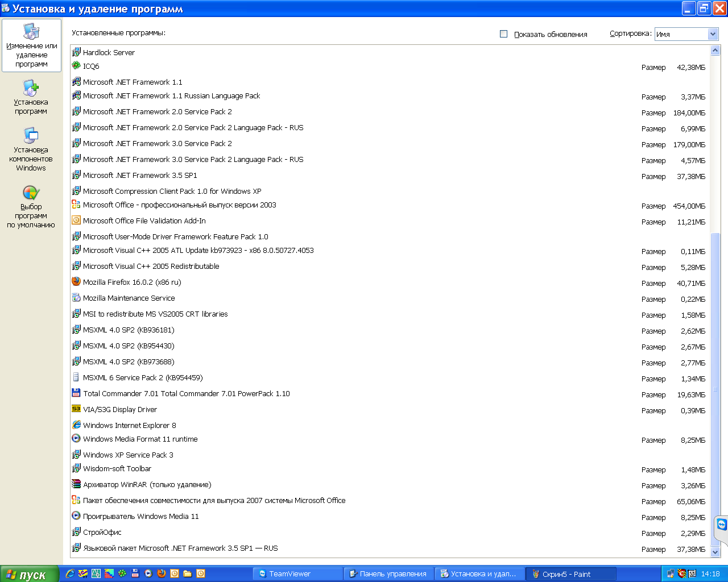
Task: Select MSXML 4.0 SP2 (KB973688) row
Action: pyautogui.click(x=390, y=362)
